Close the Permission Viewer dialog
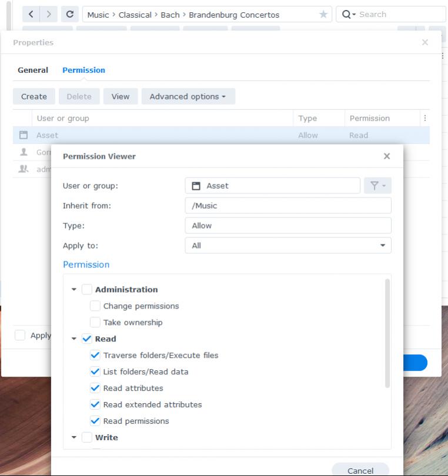 click(x=386, y=156)
